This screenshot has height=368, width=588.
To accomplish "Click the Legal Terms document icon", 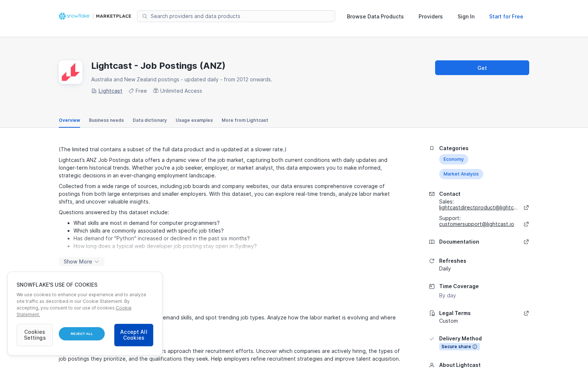I will coord(432,313).
